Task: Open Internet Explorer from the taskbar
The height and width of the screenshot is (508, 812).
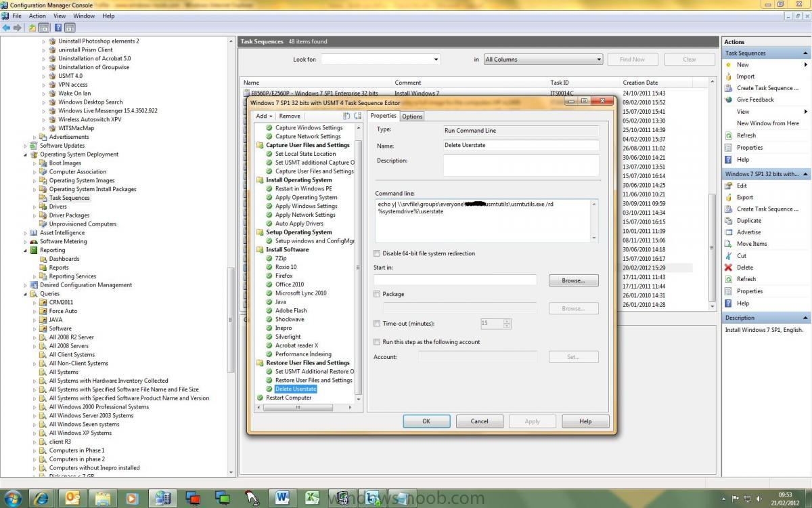Action: [x=42, y=498]
